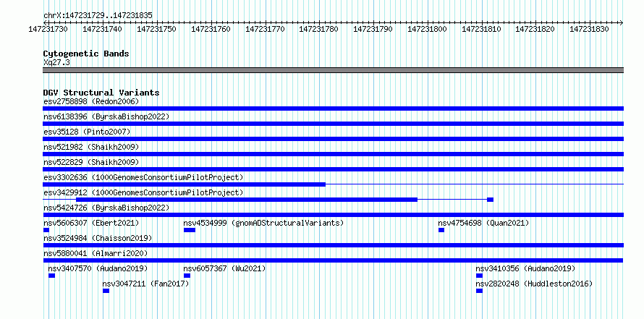The image size is (644, 319).
Task: Open the nsv3410356 (Audano2019) label
Action: (x=525, y=268)
